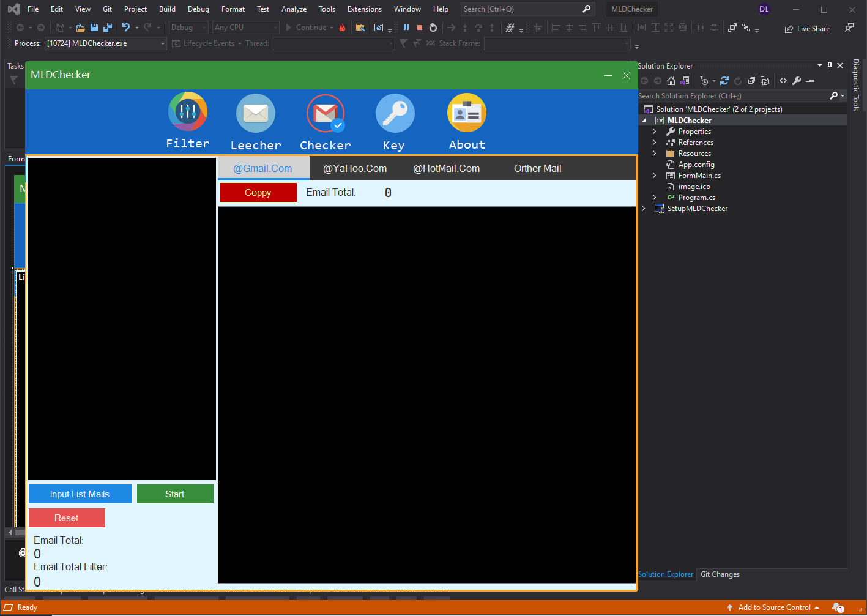The width and height of the screenshot is (867, 616).
Task: Open the Analyze menu
Action: coord(294,9)
